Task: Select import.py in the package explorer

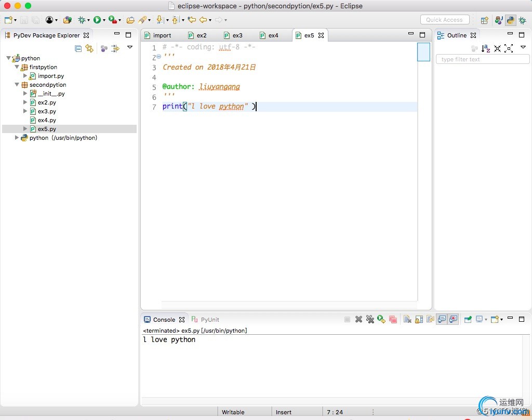Action: (50, 76)
